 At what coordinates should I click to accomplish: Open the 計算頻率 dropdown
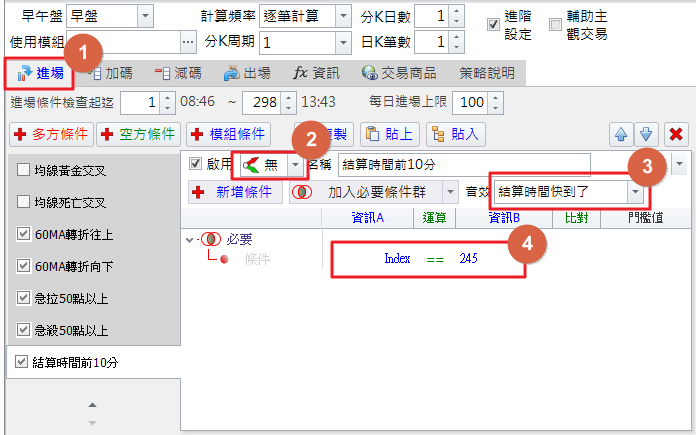pos(343,16)
